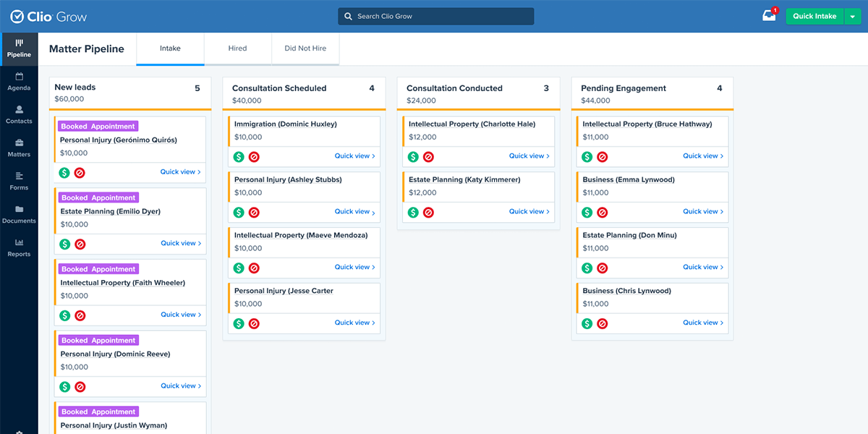868x434 pixels.
Task: Open Quick view for Business (Chris Lynwood)
Action: click(x=704, y=323)
